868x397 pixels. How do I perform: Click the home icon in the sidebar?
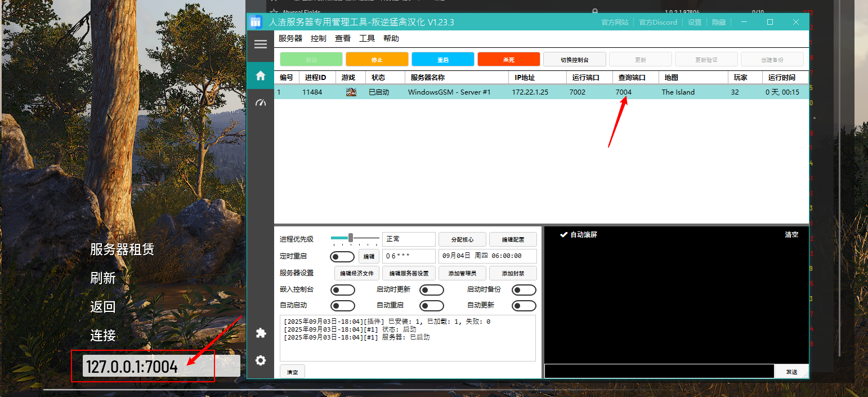click(260, 75)
